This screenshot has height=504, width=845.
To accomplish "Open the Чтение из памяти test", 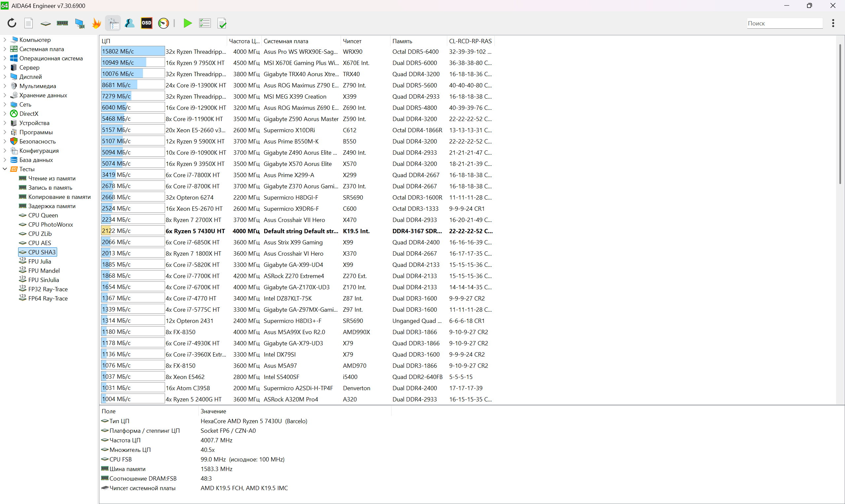I will 51,178.
